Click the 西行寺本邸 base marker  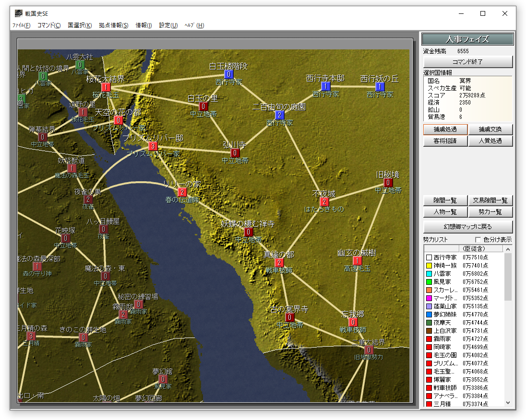[326, 86]
